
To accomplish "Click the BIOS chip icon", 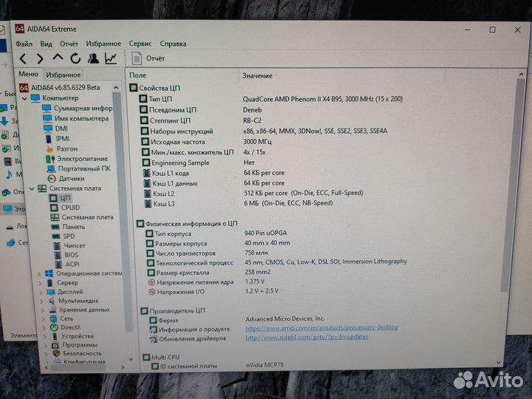I will (58, 255).
